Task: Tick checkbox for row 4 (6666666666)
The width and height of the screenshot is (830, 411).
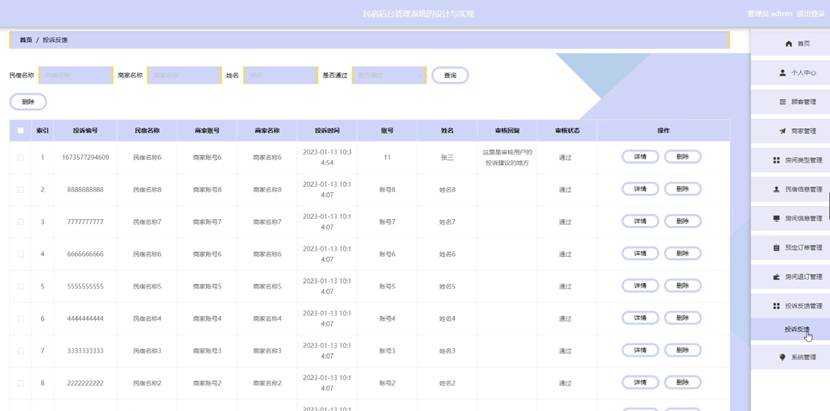Action: pyautogui.click(x=21, y=254)
